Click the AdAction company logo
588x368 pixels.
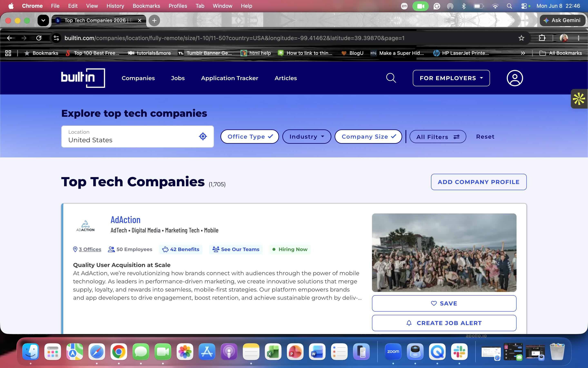coord(85,226)
